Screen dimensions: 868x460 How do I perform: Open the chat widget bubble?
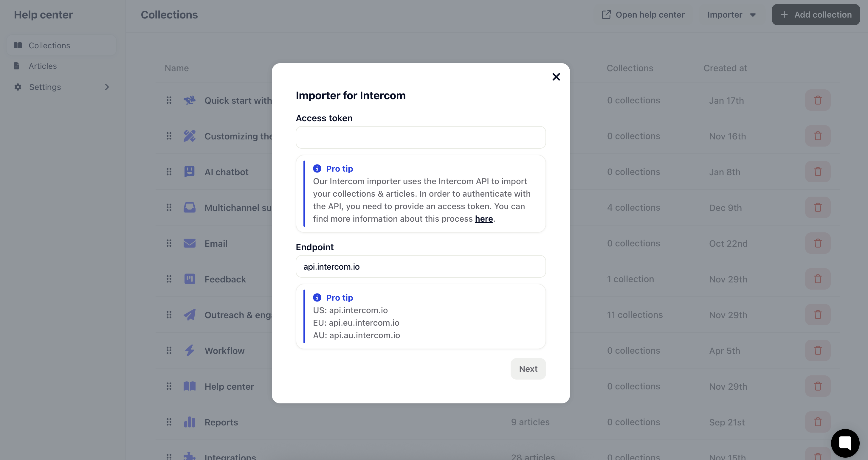coord(845,443)
